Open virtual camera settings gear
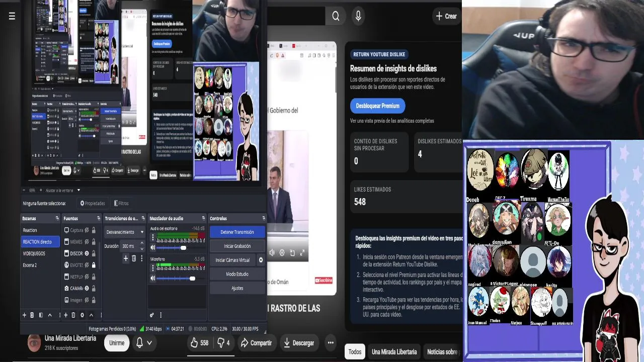The image size is (644, 362). 261,260
